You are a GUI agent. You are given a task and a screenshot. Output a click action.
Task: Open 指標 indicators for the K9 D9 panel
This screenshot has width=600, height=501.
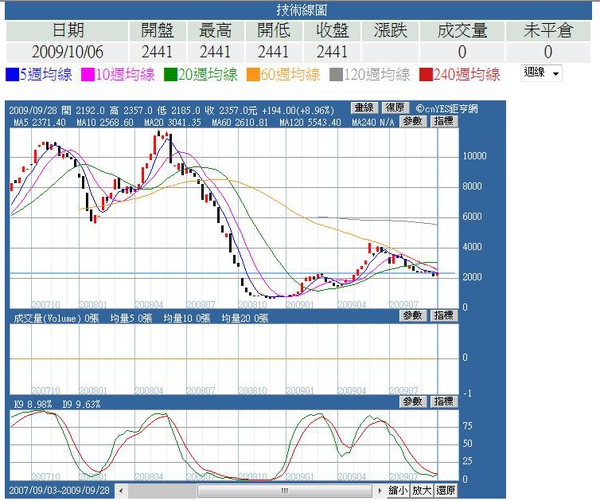(x=443, y=401)
